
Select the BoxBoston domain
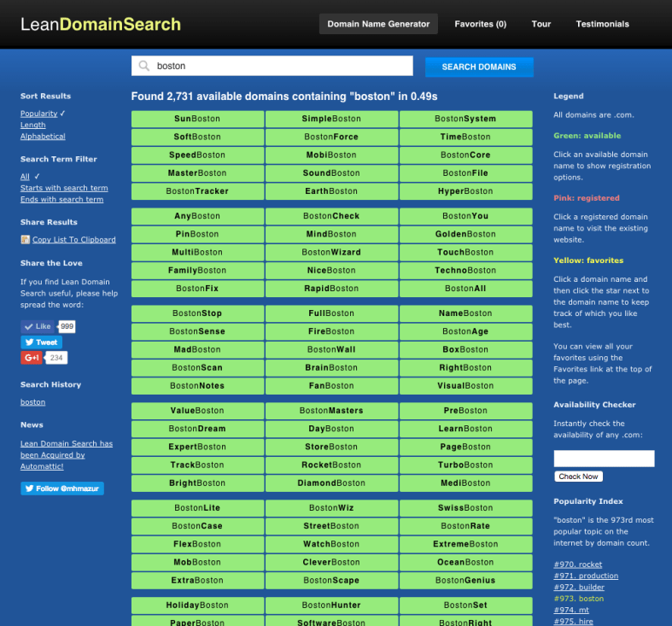tap(466, 349)
